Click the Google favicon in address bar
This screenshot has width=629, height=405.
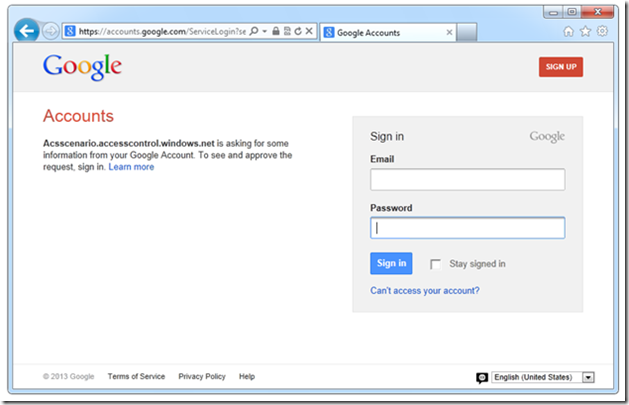pyautogui.click(x=70, y=31)
